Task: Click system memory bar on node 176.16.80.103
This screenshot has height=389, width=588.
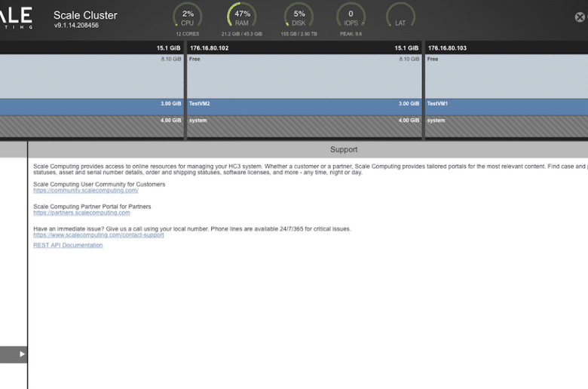Action: tap(507, 127)
